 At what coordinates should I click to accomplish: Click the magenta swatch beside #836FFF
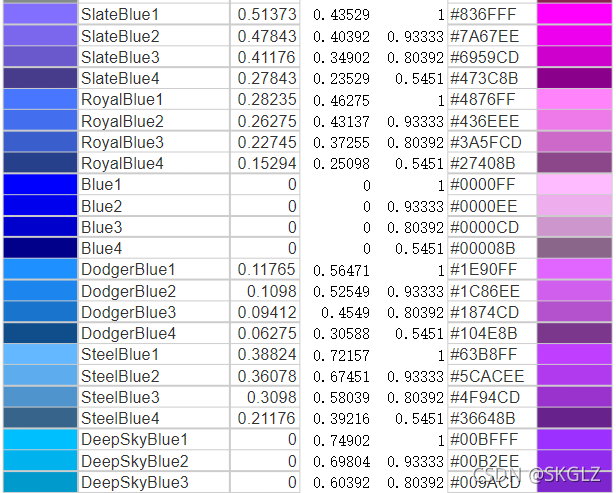point(574,15)
